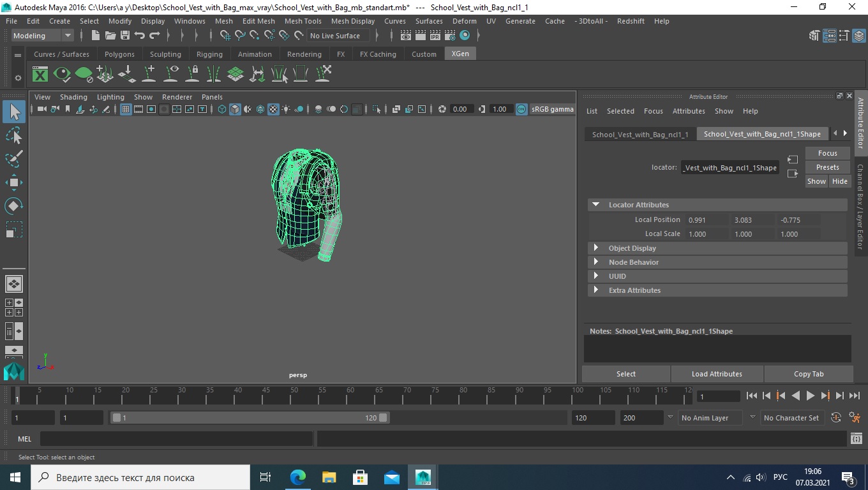Open Render View clapperboard icon

[405, 36]
